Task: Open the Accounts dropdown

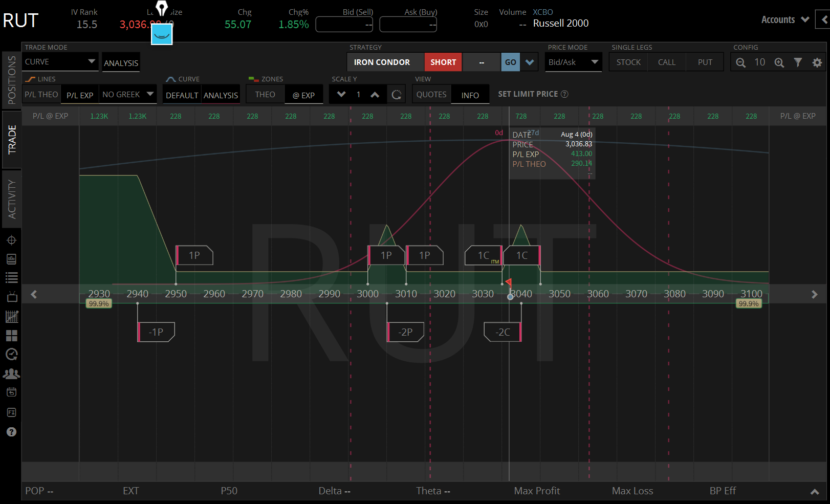Action: tap(785, 20)
